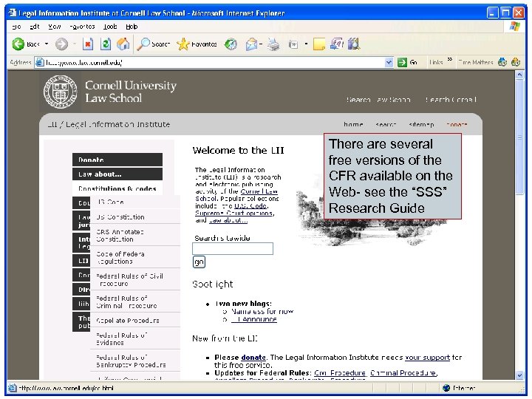Click the first Time Matters toolbar icon
532x399 pixels.
point(502,62)
